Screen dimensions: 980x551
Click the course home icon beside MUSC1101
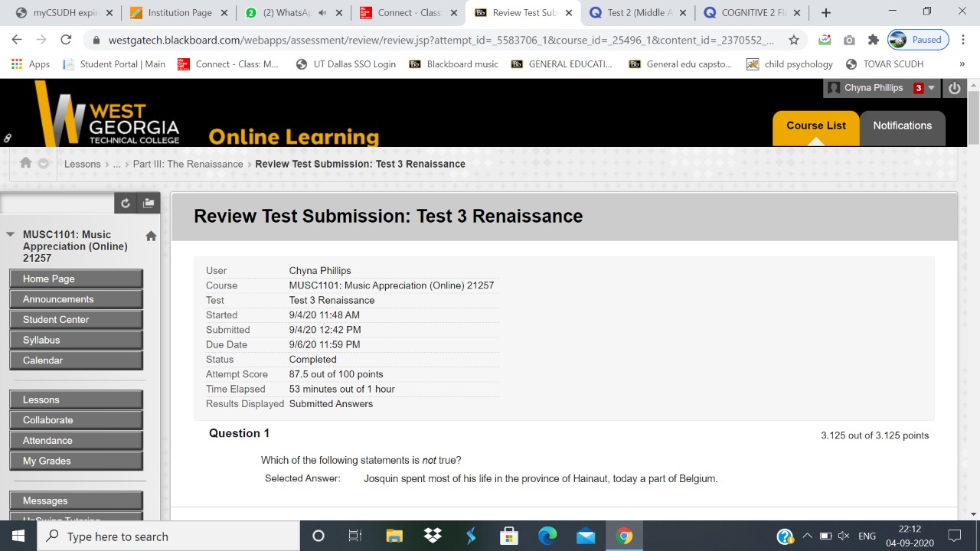[x=151, y=236]
